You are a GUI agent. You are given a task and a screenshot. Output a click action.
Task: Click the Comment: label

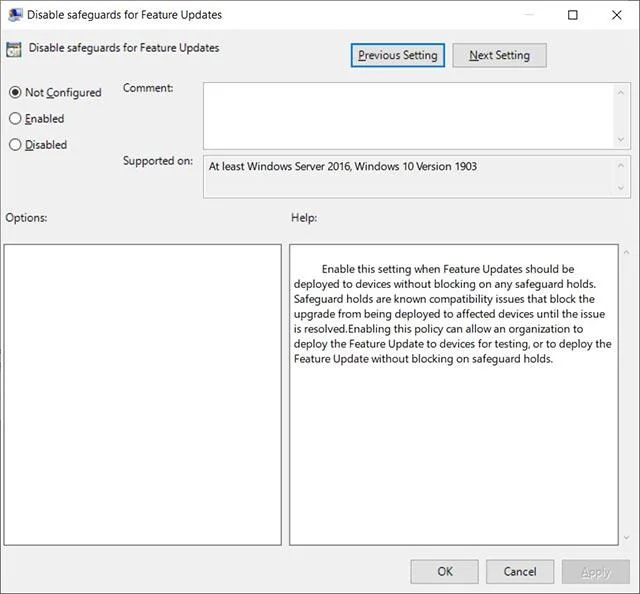coord(148,88)
